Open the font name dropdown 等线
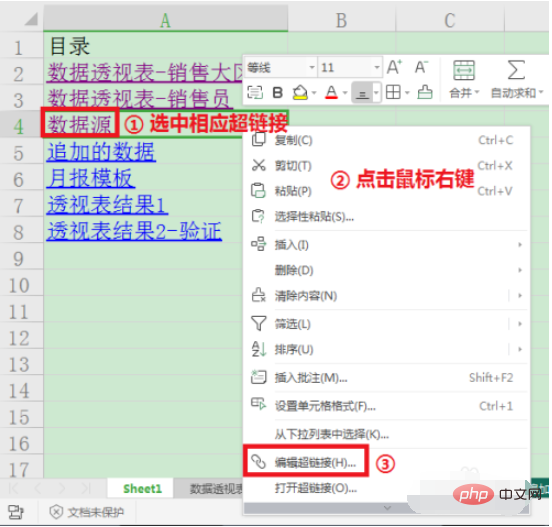The image size is (552, 527). point(312,67)
